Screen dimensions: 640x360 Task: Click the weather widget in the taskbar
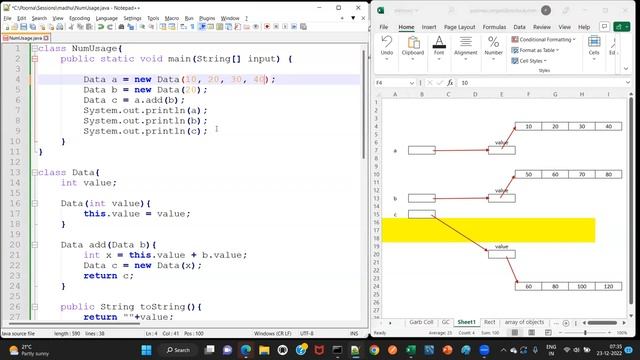tap(29, 350)
